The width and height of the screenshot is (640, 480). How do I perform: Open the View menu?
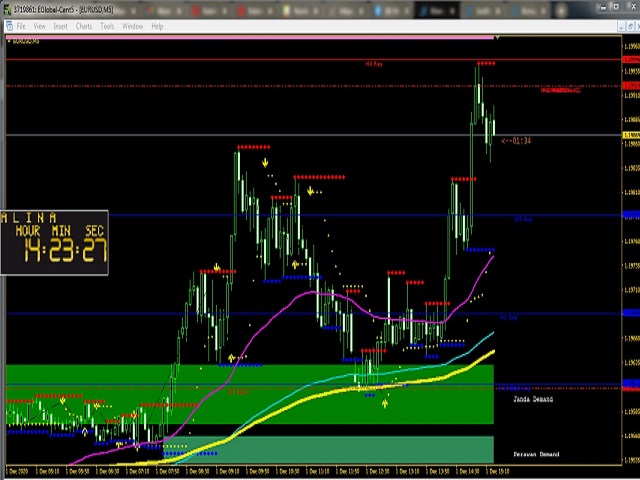pyautogui.click(x=40, y=27)
